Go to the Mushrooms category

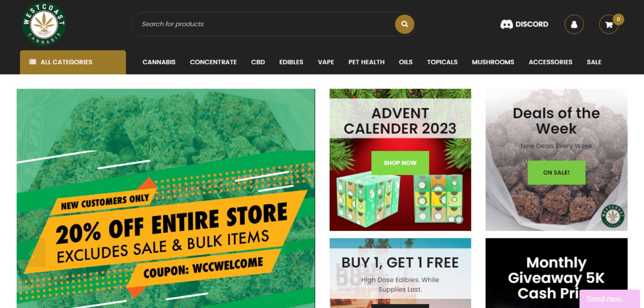pos(493,62)
